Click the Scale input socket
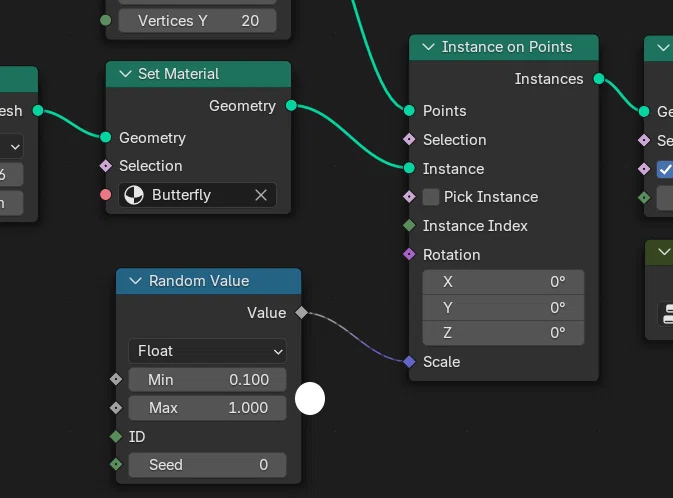 (x=409, y=362)
